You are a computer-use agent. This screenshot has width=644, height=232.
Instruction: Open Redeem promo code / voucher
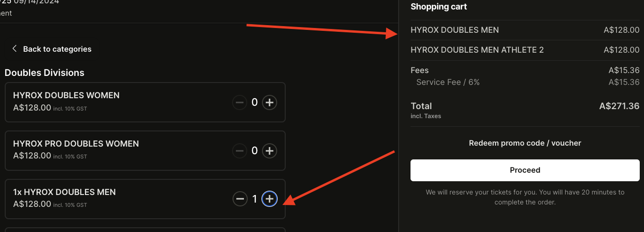525,143
